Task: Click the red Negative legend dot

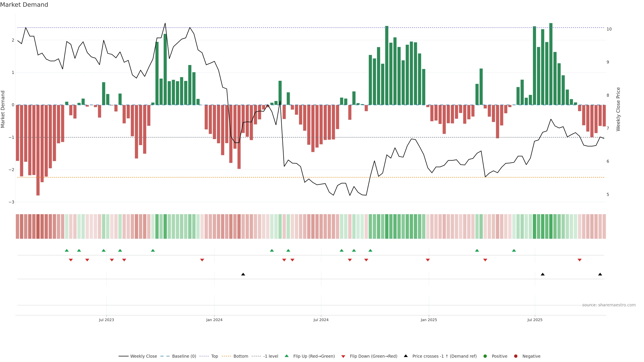Action: 516,356
